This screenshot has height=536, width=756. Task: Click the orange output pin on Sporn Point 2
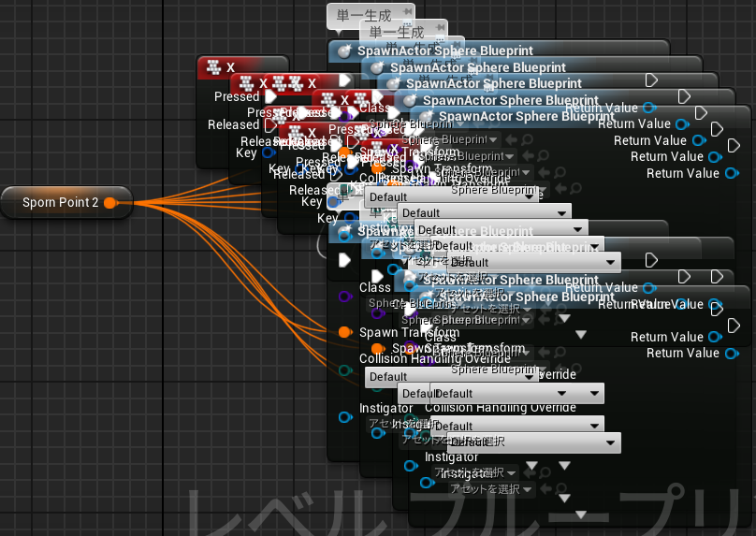pyautogui.click(x=110, y=203)
